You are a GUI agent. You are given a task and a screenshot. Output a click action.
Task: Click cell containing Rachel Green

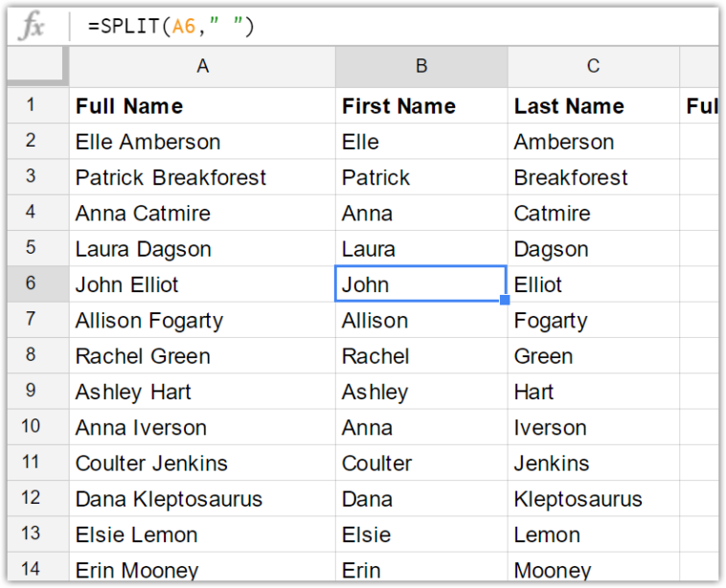(x=202, y=356)
